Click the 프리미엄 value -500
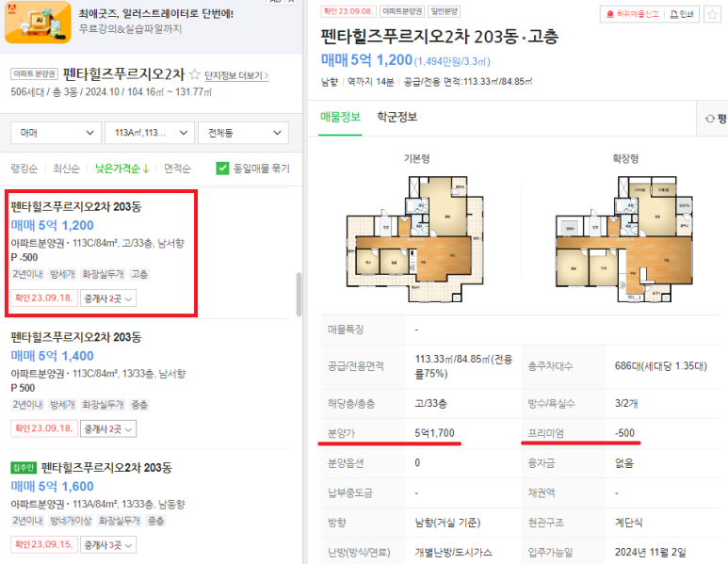This screenshot has width=728, height=564. (625, 433)
